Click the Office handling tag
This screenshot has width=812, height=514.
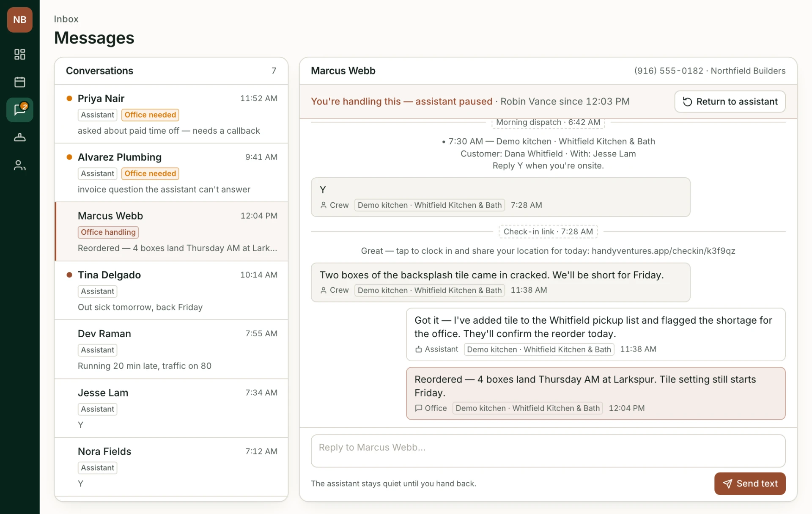click(x=108, y=232)
